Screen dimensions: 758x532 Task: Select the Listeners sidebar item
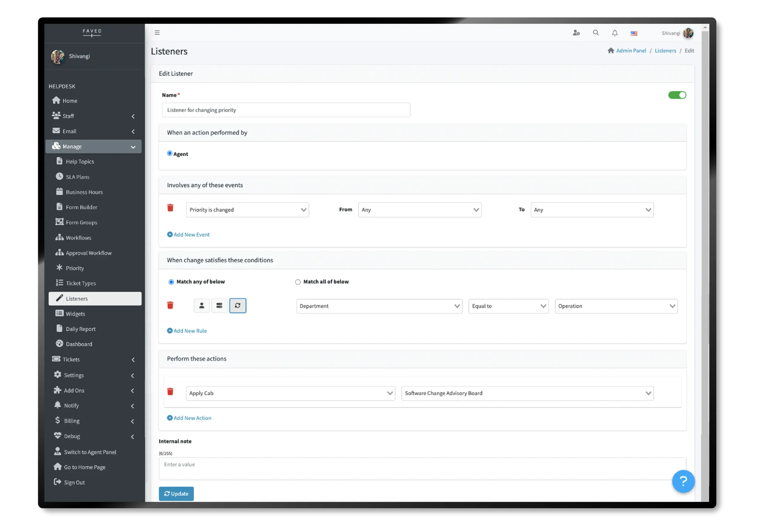pos(95,298)
